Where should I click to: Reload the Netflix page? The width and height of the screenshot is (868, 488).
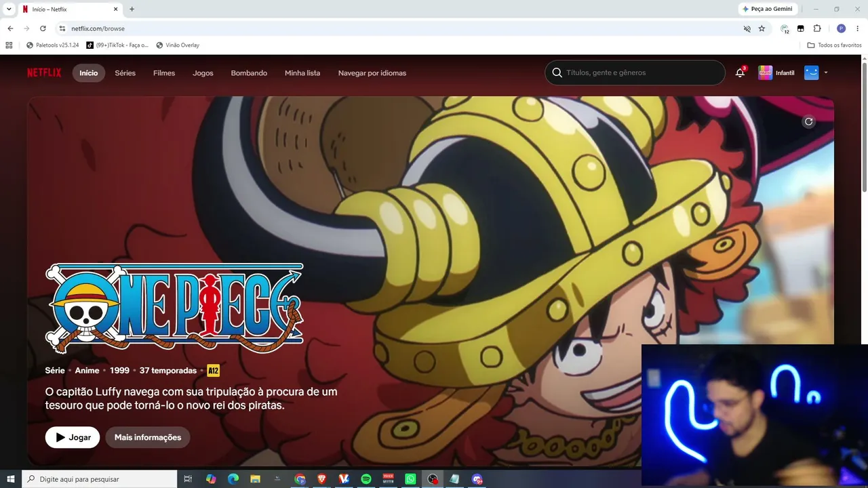pos(43,28)
